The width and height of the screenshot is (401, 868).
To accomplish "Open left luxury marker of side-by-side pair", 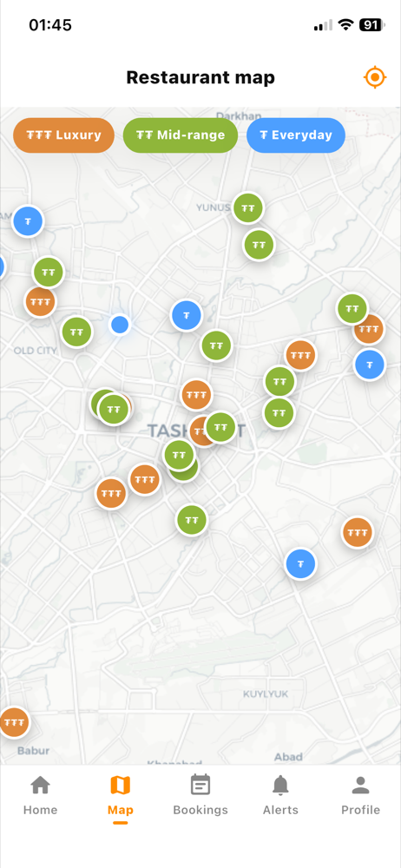I will [111, 493].
